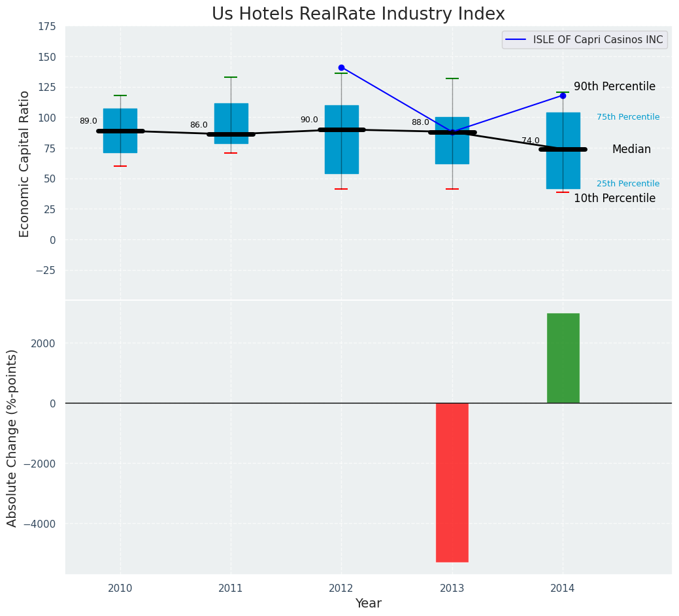Click the 2012 blue company data point
Image resolution: width=679 pixels, height=616 pixels.
341,67
